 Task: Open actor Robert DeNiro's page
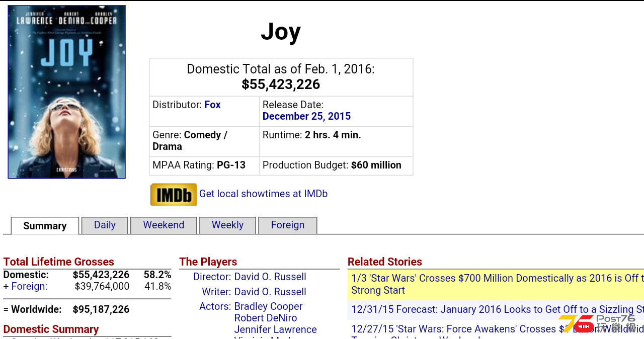pyautogui.click(x=266, y=318)
